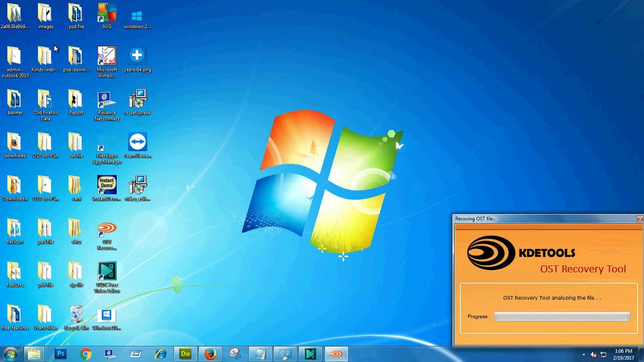Select the psd-downl... folder
This screenshot has height=362, width=644.
(x=76, y=59)
